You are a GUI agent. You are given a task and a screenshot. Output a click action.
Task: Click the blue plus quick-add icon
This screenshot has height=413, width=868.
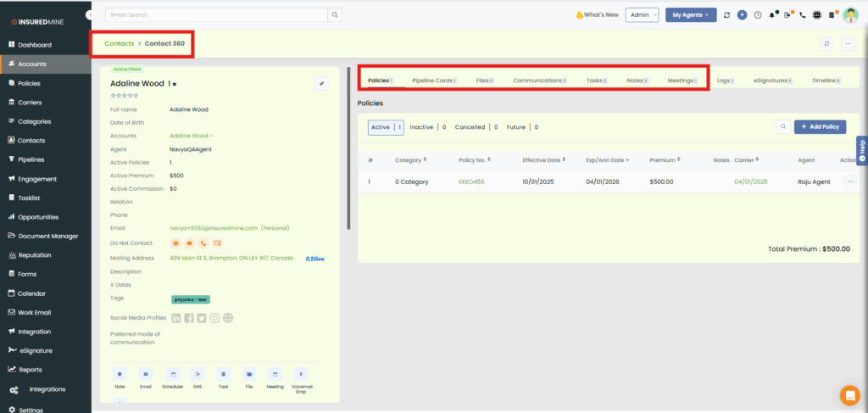coord(742,15)
